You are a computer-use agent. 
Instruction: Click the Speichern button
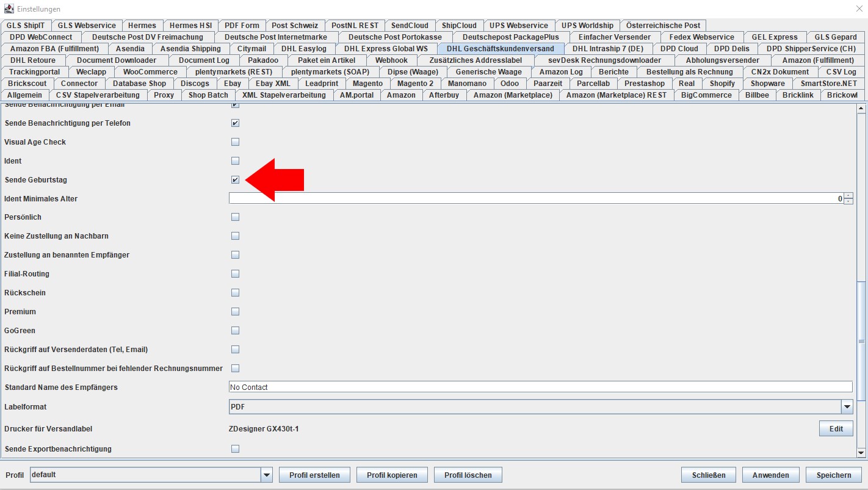[x=833, y=475]
